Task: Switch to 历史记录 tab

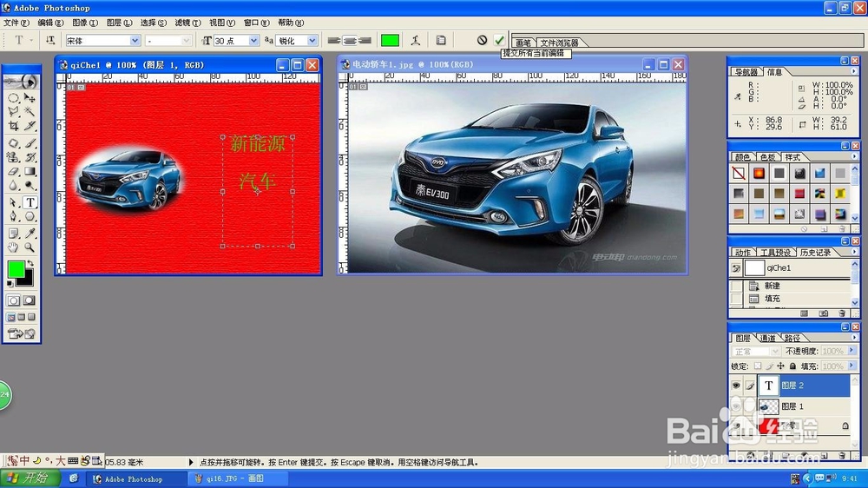Action: [x=815, y=253]
